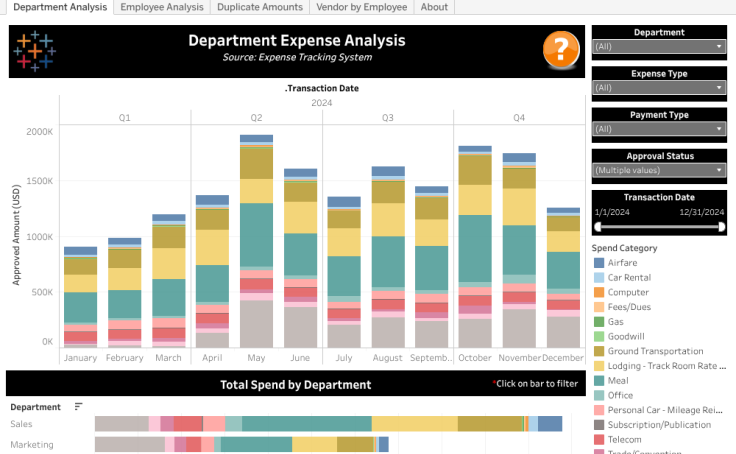The image size is (736, 454).
Task: Open the Payment Type dropdown
Action: pyautogui.click(x=658, y=129)
